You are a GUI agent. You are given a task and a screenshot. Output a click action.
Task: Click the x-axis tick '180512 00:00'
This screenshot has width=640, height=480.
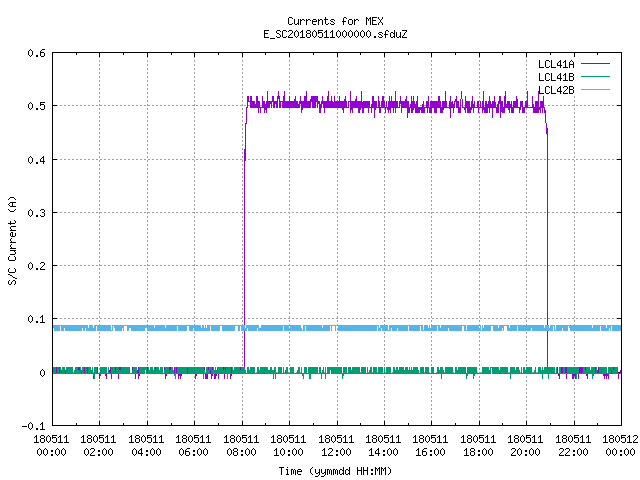(x=620, y=446)
